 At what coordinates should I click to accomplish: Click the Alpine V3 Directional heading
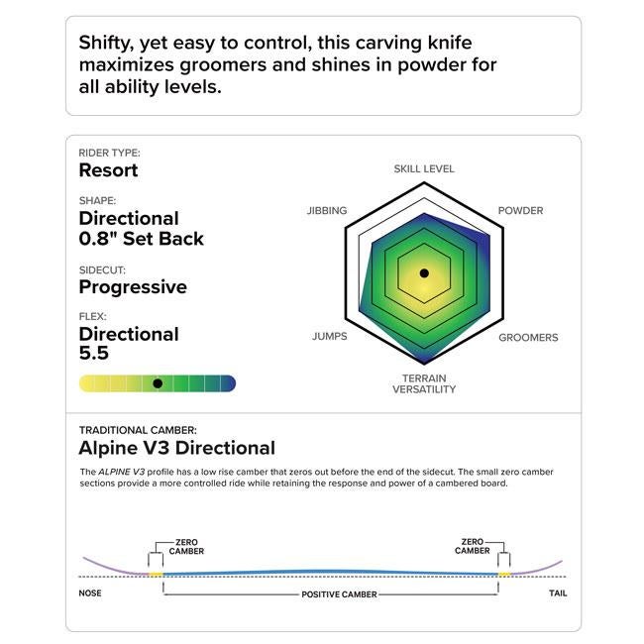(x=176, y=448)
